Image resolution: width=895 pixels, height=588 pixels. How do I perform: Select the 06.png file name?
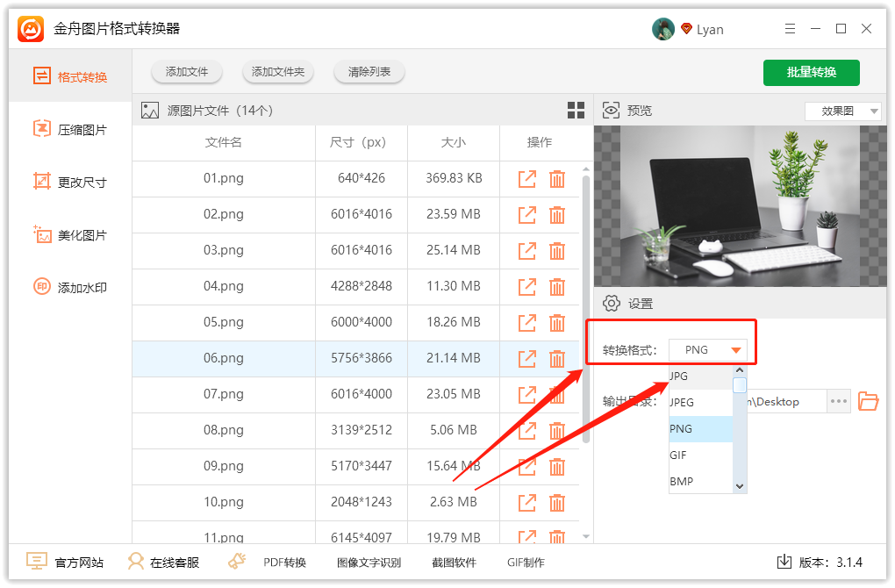(x=223, y=358)
